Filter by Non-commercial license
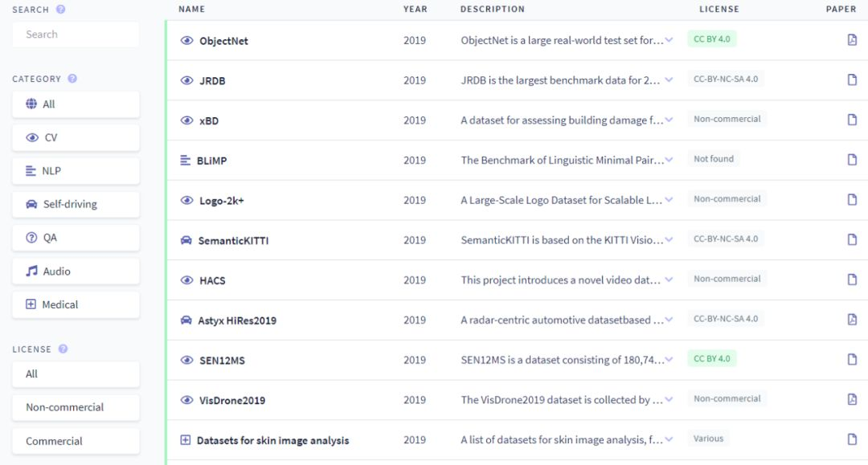This screenshot has width=868, height=465. click(76, 407)
